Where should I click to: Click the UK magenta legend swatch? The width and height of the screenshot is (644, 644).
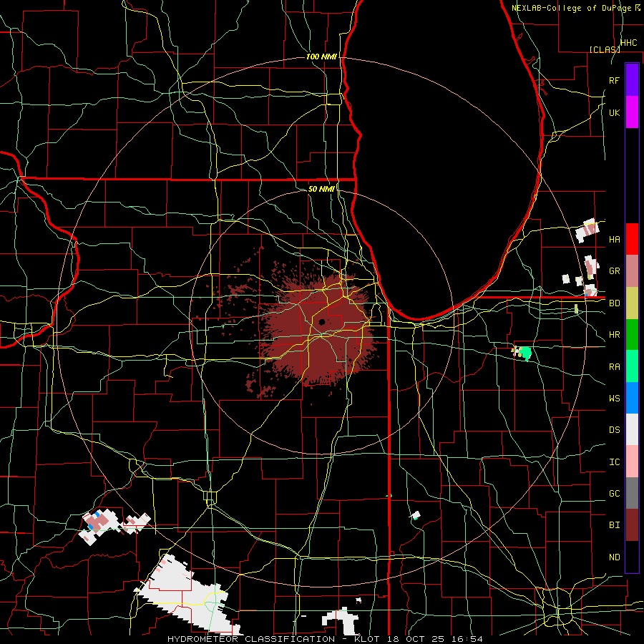[632, 112]
